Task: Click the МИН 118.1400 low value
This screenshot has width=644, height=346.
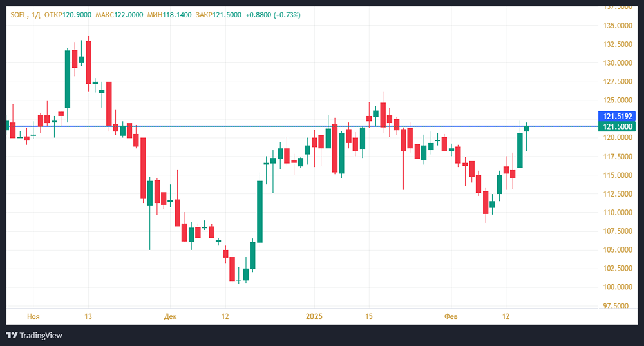Action: point(169,15)
